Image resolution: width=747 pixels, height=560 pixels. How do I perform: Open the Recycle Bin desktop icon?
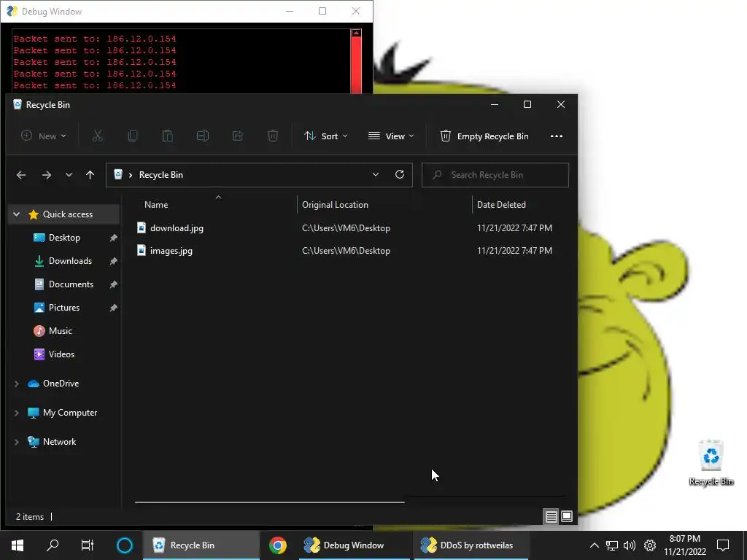coord(711,462)
